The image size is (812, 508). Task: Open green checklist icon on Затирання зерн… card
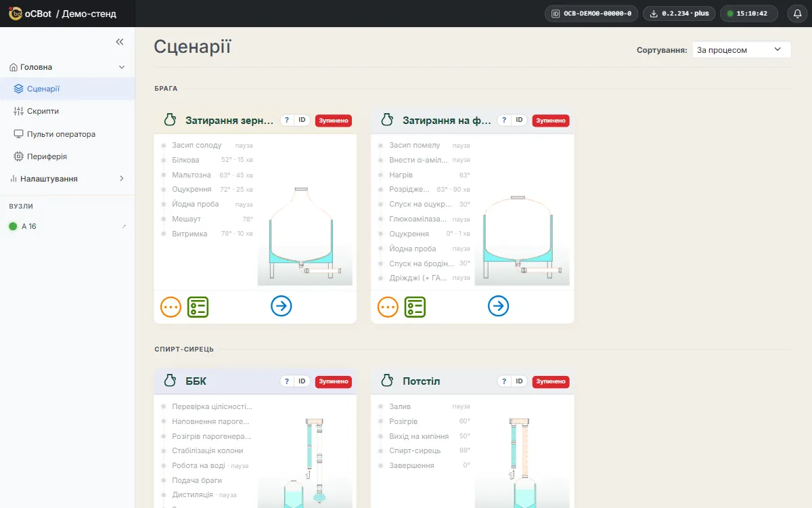tap(198, 307)
